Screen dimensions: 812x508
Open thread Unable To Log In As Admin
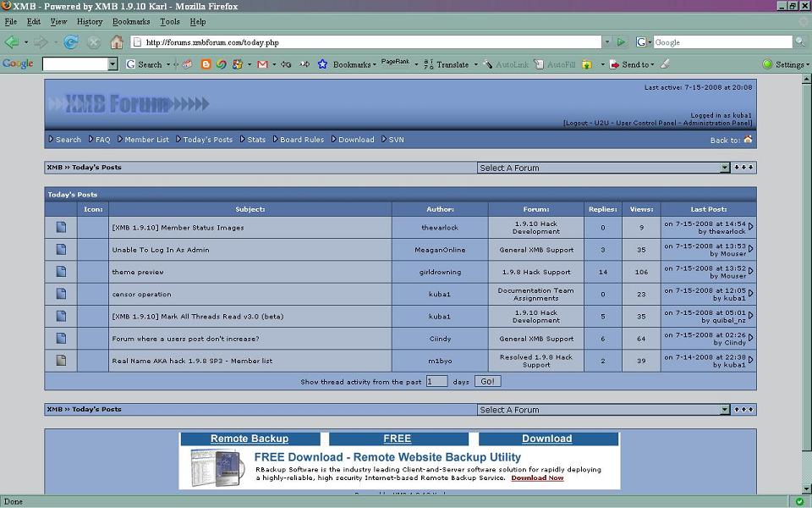coord(161,250)
